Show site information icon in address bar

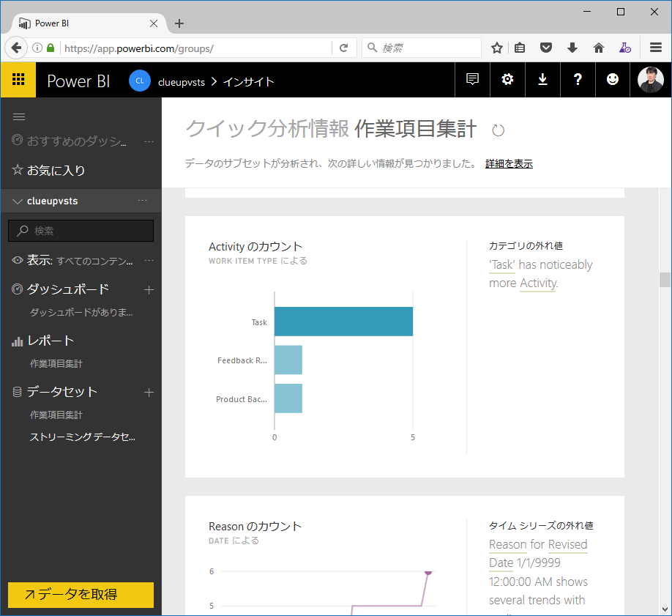(37, 48)
